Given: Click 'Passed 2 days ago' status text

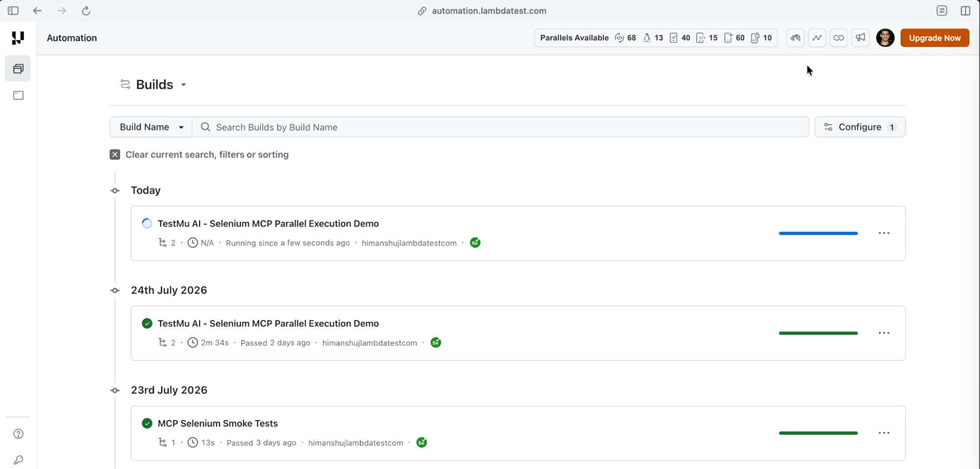Looking at the screenshot, I should tap(276, 343).
